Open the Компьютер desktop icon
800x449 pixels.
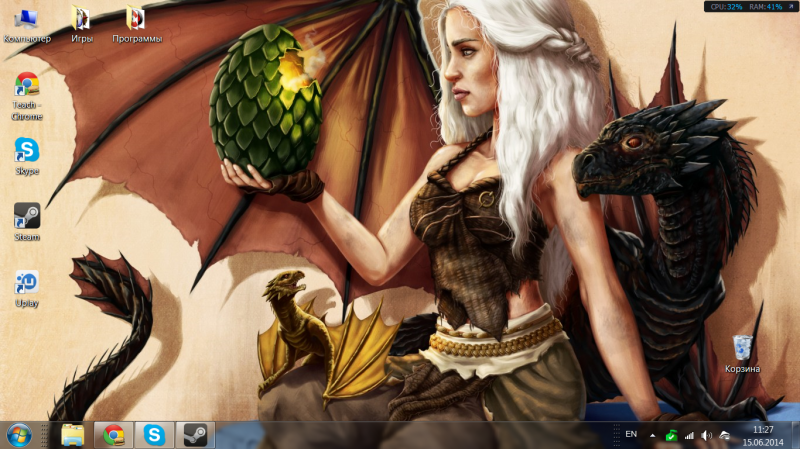click(27, 26)
